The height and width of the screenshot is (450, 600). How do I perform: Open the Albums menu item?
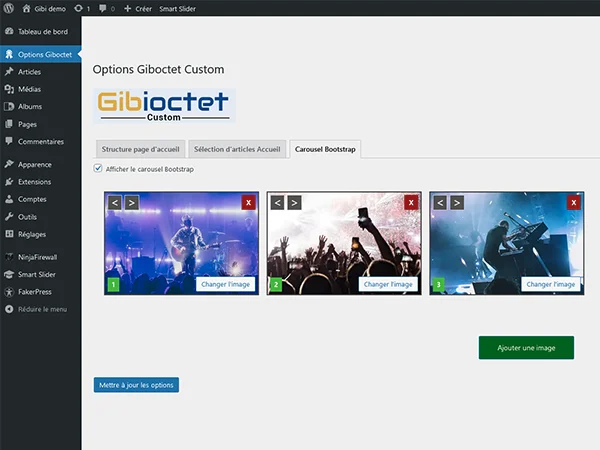pyautogui.click(x=41, y=106)
